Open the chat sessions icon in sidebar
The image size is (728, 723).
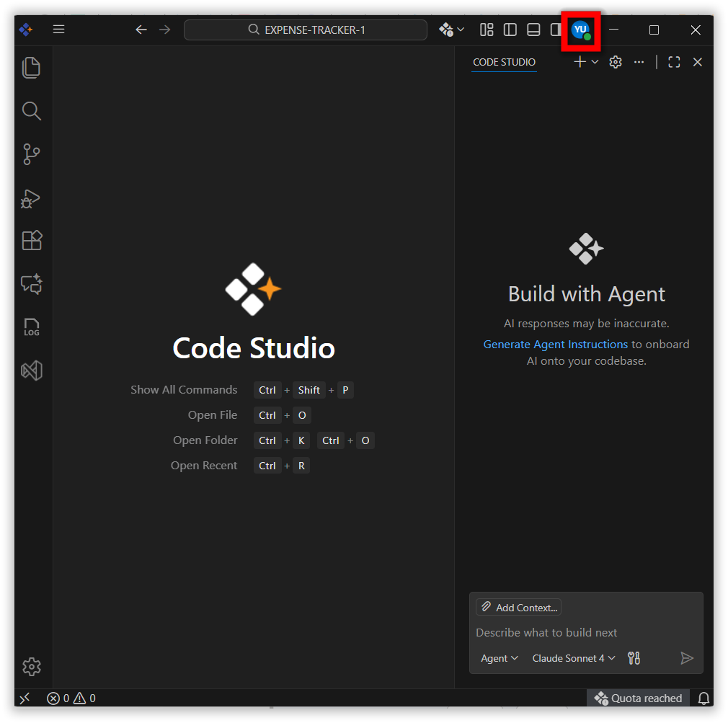coord(31,285)
